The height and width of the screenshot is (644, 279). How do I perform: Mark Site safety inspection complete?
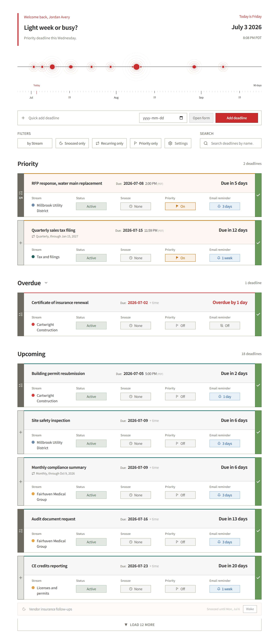258,432
